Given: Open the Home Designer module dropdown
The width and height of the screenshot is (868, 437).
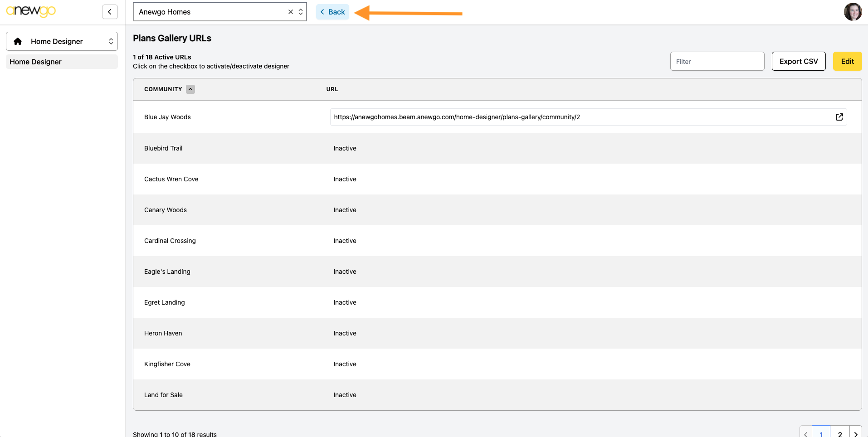Looking at the screenshot, I should tap(62, 41).
